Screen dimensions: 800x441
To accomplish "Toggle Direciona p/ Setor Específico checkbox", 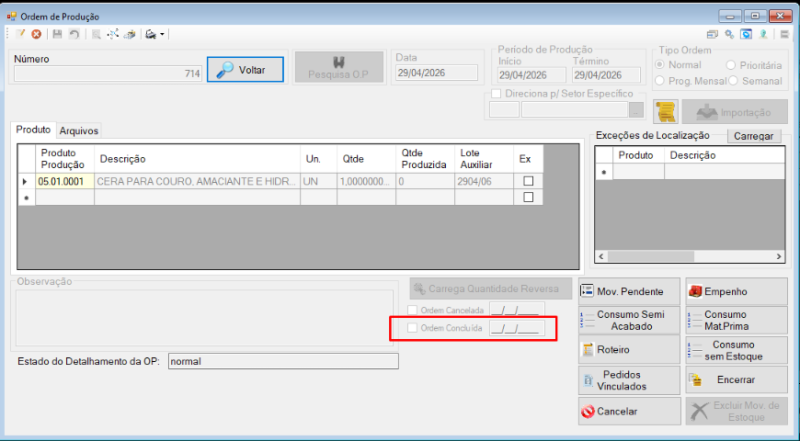I will pos(496,94).
